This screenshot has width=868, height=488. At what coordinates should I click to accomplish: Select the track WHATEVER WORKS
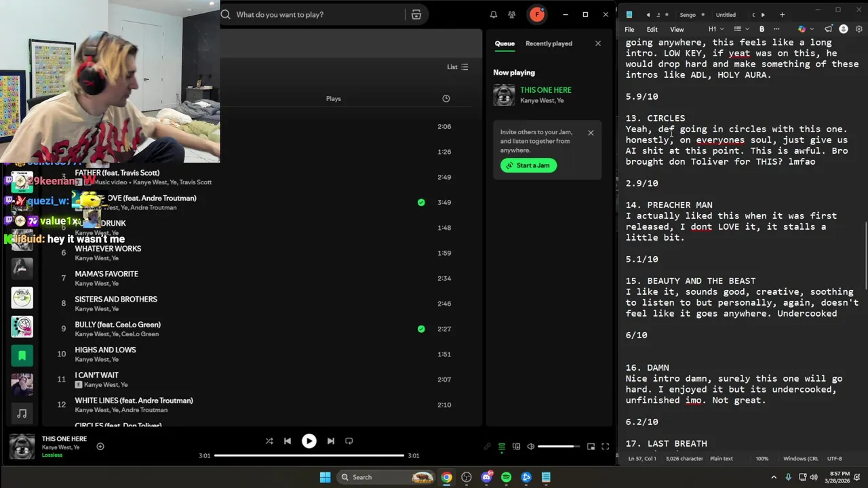pos(108,249)
